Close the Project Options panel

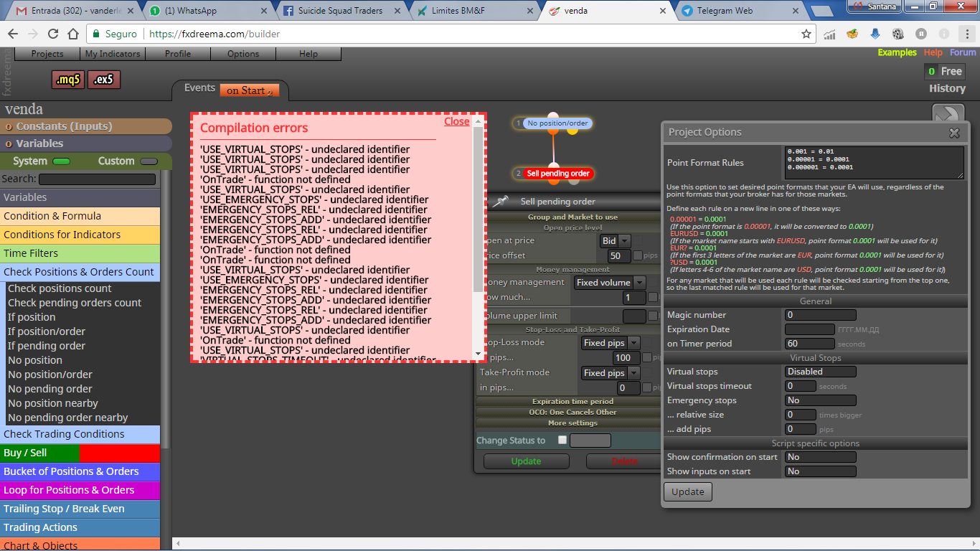click(x=954, y=133)
